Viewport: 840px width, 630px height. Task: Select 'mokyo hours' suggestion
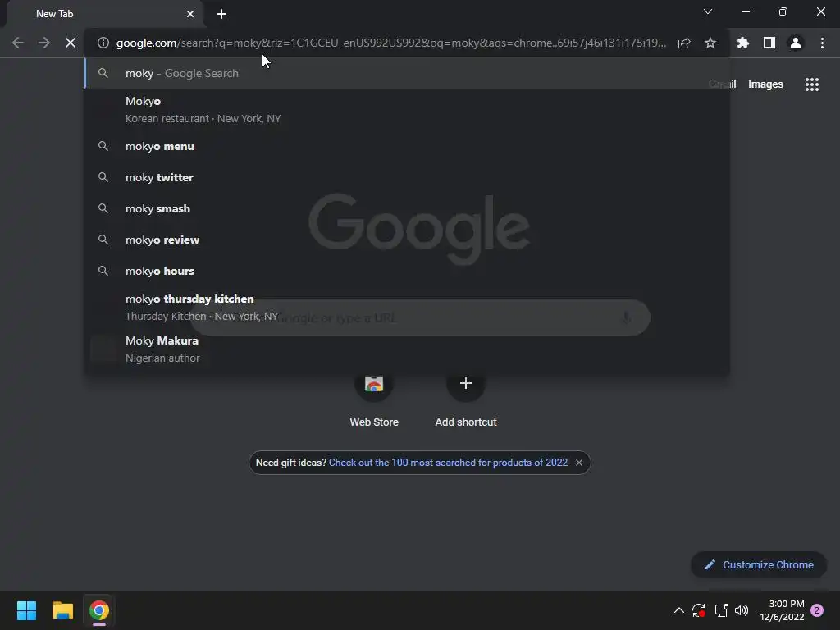407,271
